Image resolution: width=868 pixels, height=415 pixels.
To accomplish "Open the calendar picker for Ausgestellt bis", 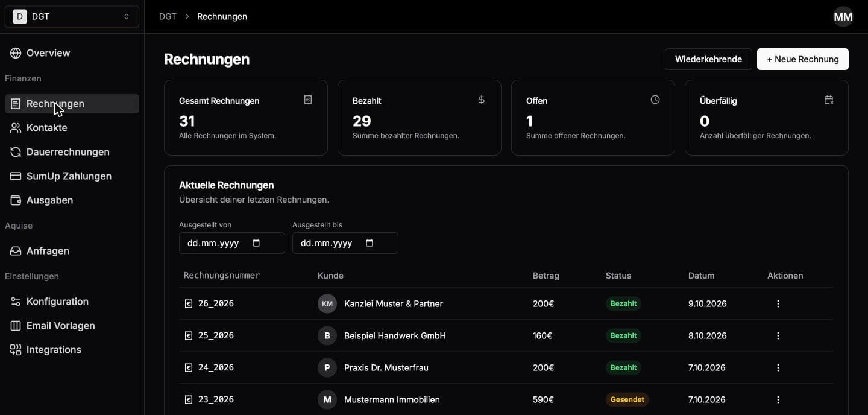I will coord(370,243).
